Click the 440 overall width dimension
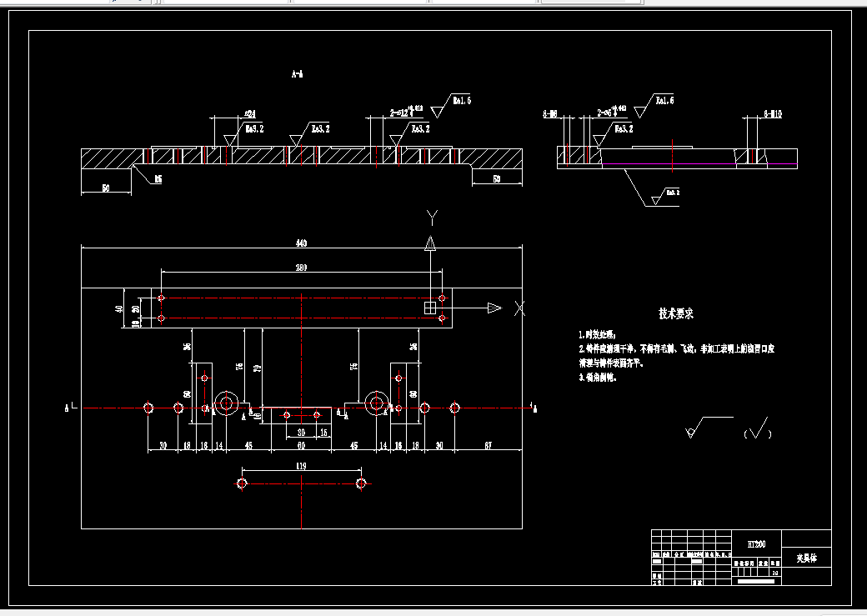This screenshot has height=616, width=867. tap(301, 243)
